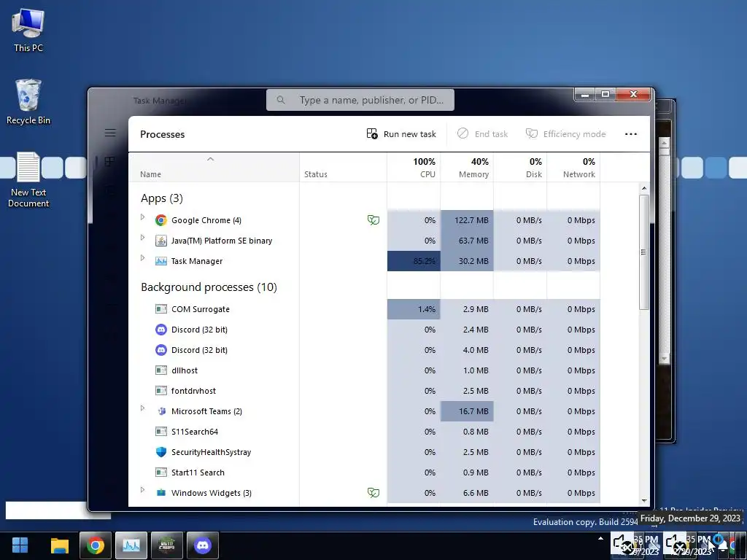The height and width of the screenshot is (560, 747).
Task: Click the search box in Task Manager
Action: (x=360, y=100)
